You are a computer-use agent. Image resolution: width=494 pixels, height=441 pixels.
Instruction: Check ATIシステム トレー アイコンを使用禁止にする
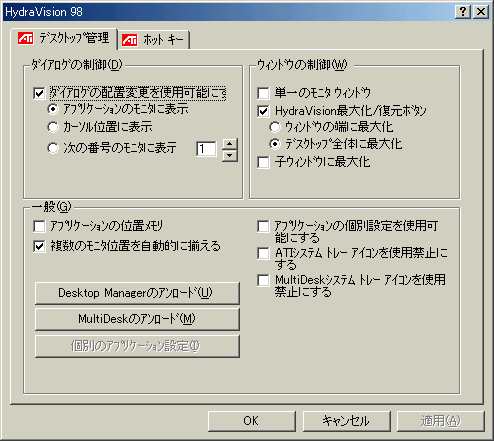pos(263,253)
